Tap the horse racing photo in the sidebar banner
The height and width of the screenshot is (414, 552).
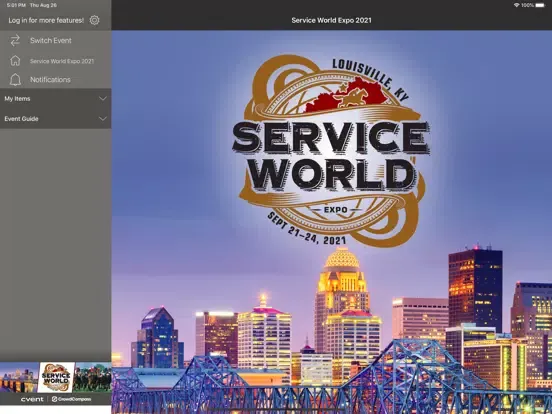tap(93, 377)
